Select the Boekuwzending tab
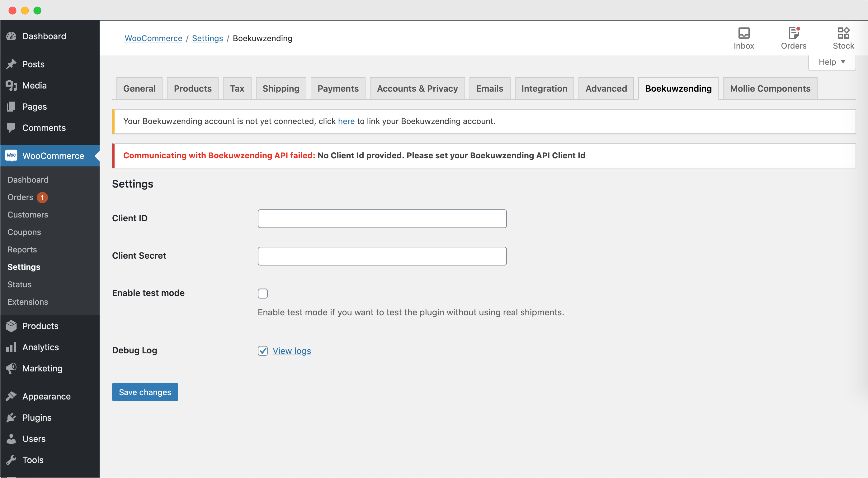The height and width of the screenshot is (478, 868). (x=678, y=88)
